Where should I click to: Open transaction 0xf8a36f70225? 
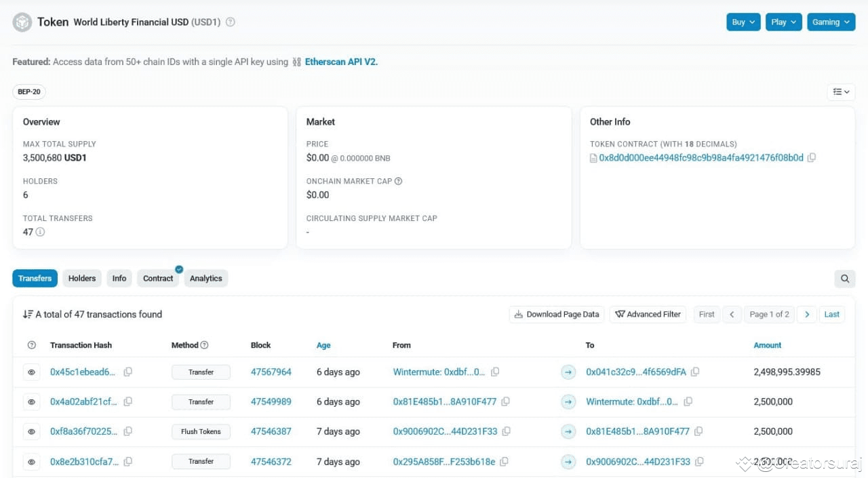coord(83,431)
